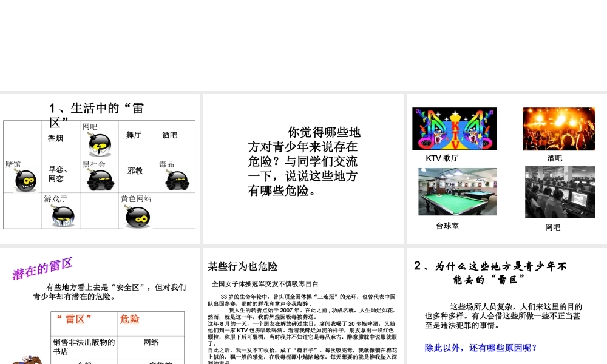
Task: Click the bomb icon under 赌馆
Action: click(x=25, y=180)
